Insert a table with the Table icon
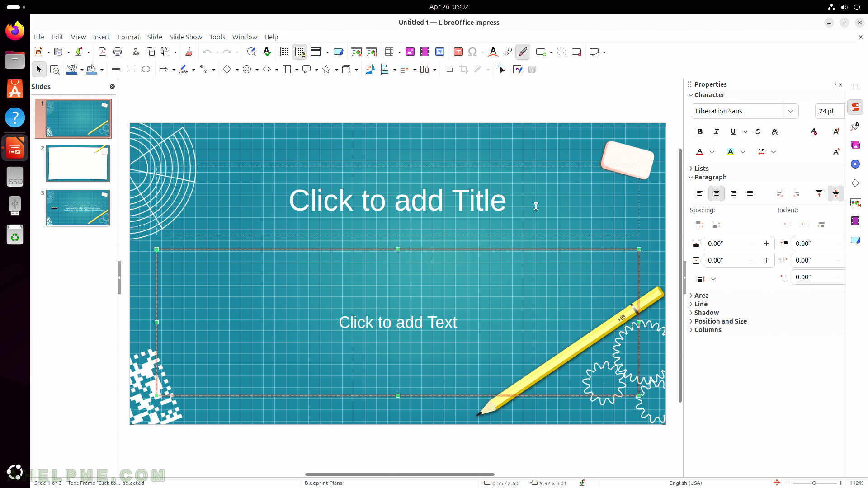The width and height of the screenshot is (868, 488). (x=389, y=52)
